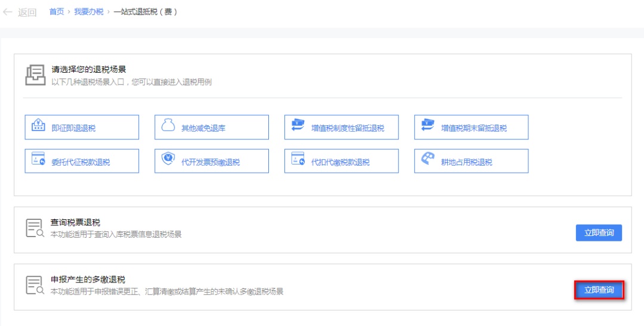Go to 首页 in the breadcrumb

click(x=57, y=12)
